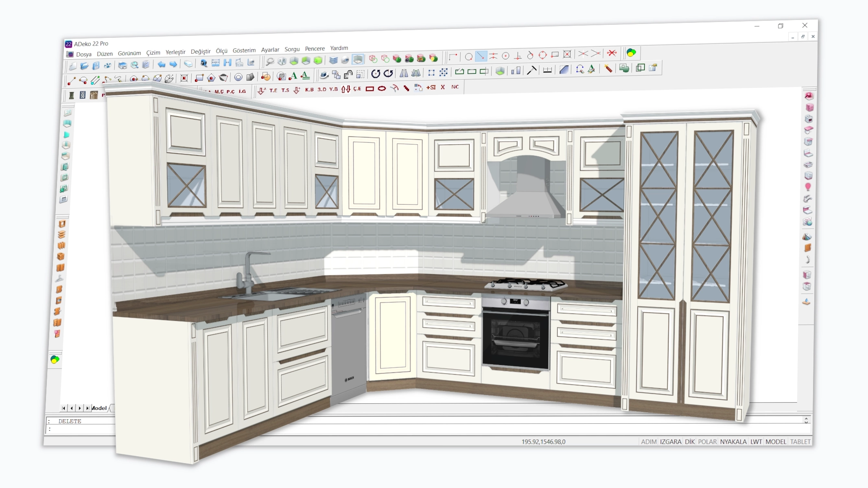
Task: Open the Gösterim menu
Action: pyautogui.click(x=244, y=50)
